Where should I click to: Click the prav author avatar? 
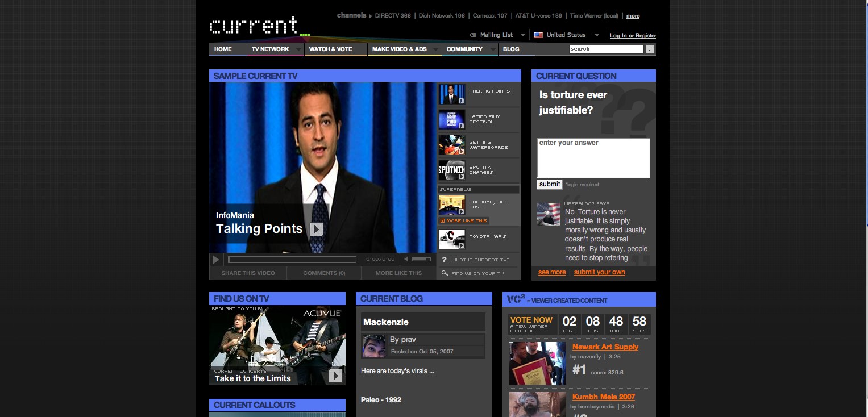[374, 346]
